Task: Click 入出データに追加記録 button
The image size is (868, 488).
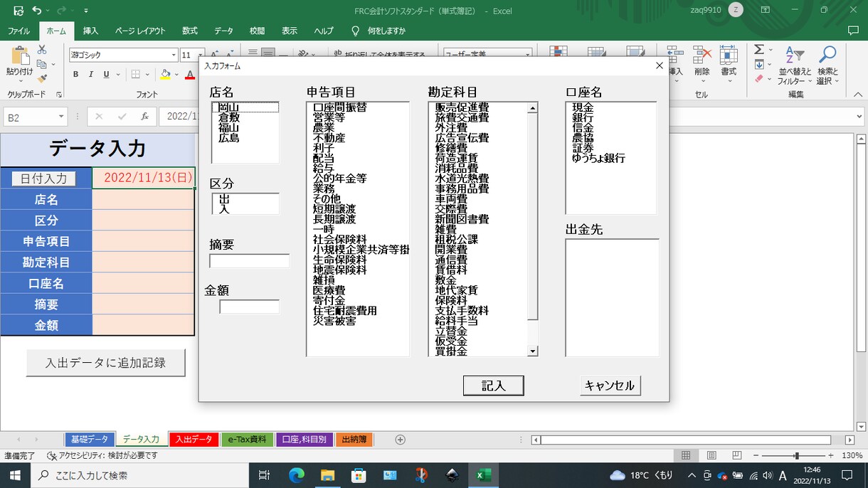Action: click(105, 362)
